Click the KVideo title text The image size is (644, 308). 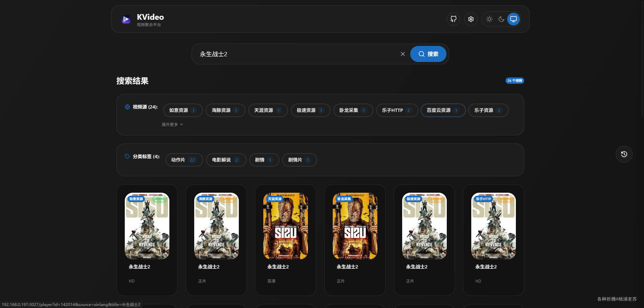[x=150, y=17]
